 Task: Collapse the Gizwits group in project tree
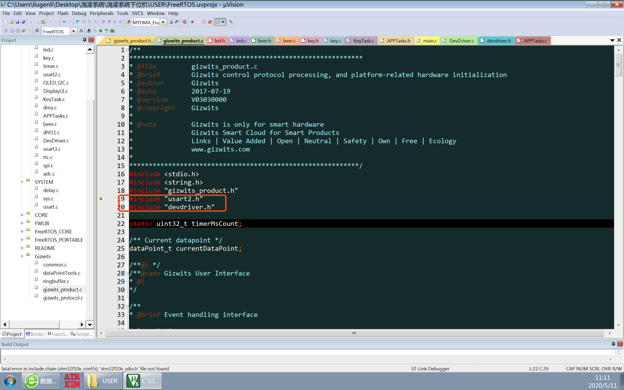(22, 256)
